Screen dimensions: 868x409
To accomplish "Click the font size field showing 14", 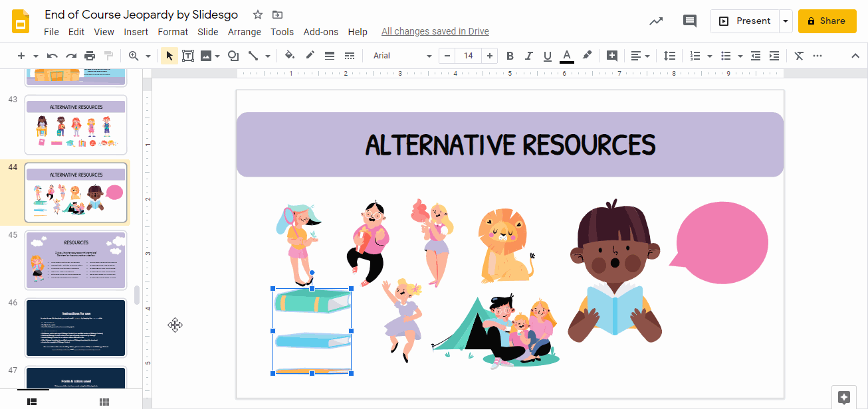I will click(x=469, y=56).
